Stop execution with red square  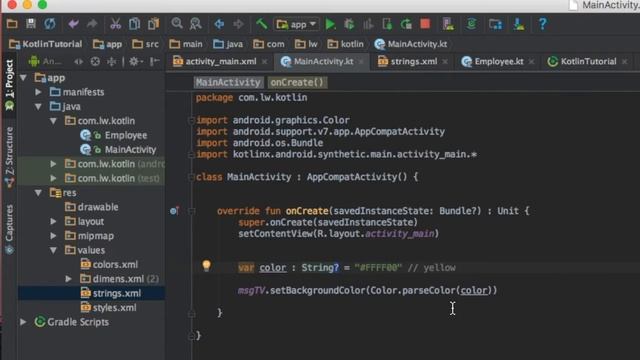pyautogui.click(x=425, y=24)
